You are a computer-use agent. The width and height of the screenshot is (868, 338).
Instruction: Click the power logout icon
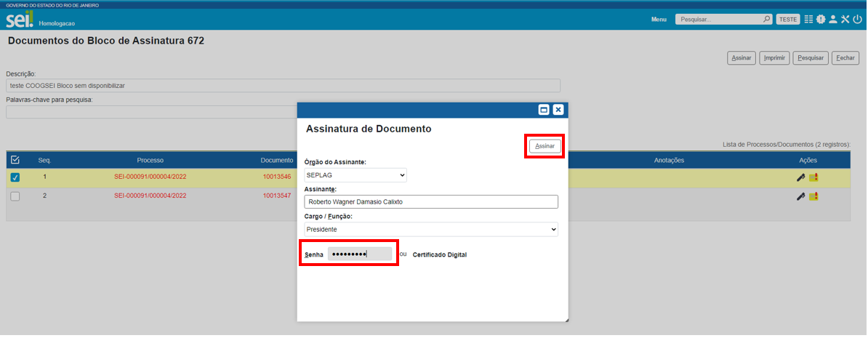[x=858, y=20]
